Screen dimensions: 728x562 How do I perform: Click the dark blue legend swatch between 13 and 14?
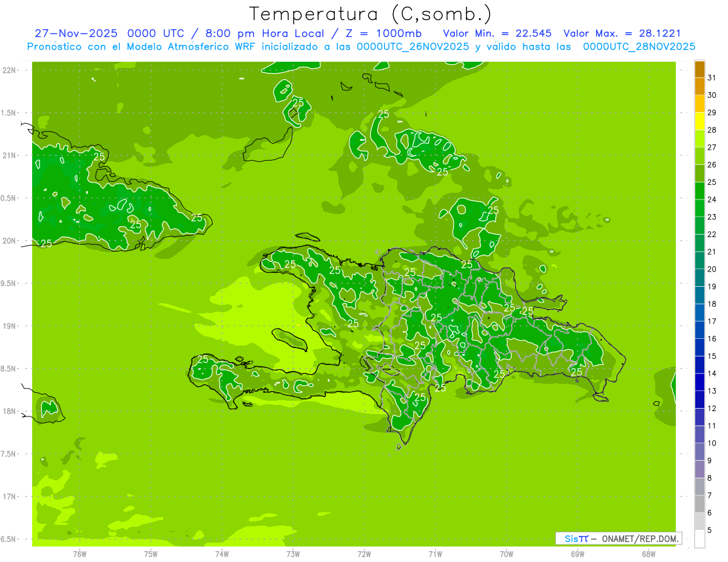[699, 382]
